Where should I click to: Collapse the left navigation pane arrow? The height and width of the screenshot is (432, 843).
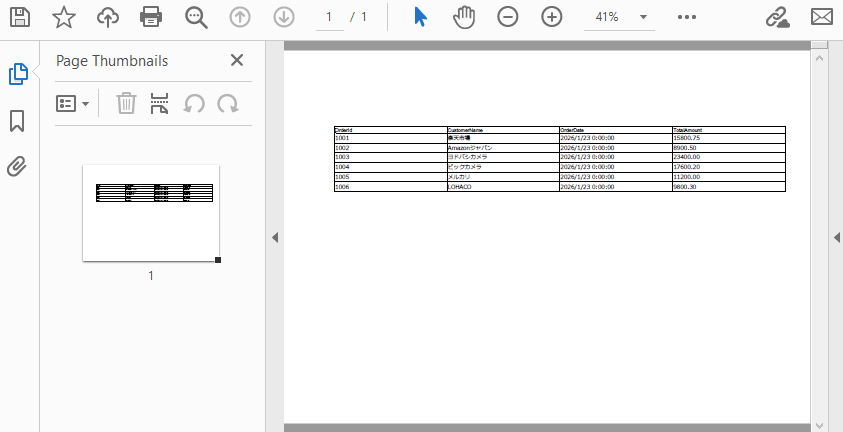(x=275, y=237)
